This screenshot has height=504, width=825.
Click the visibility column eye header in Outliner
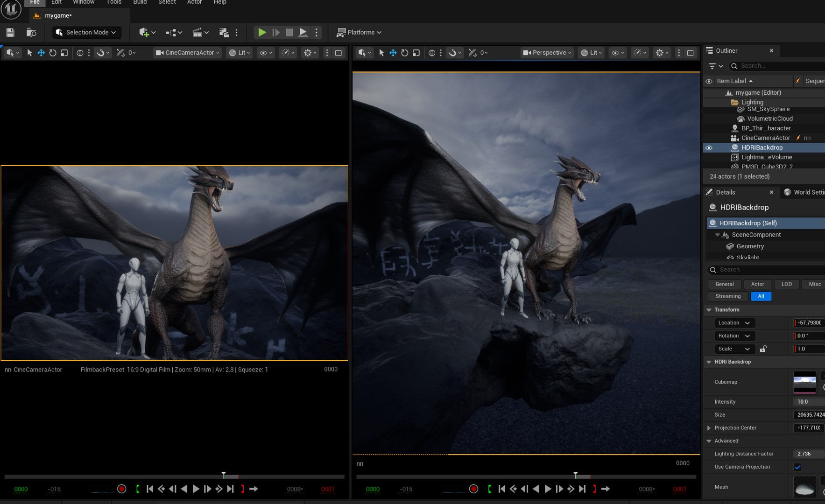(709, 81)
